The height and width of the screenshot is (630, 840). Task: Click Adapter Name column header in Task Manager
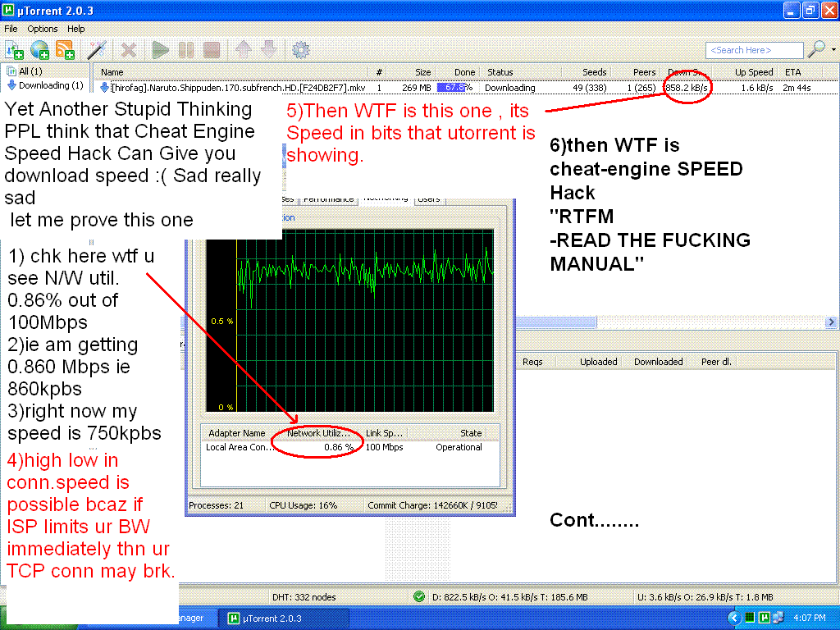coord(237,433)
